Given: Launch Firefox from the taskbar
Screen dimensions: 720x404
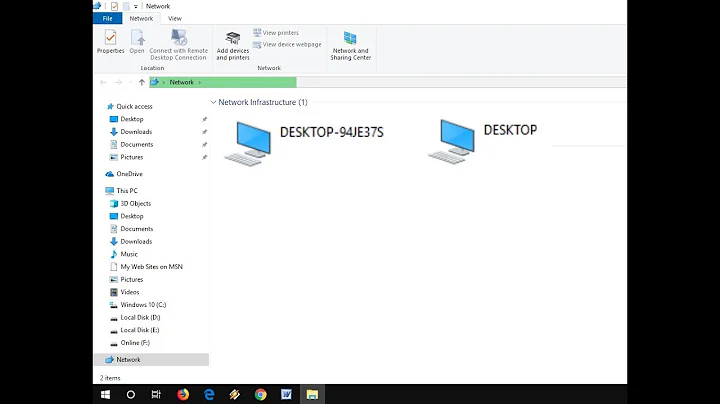Looking at the screenshot, I should coord(183,394).
